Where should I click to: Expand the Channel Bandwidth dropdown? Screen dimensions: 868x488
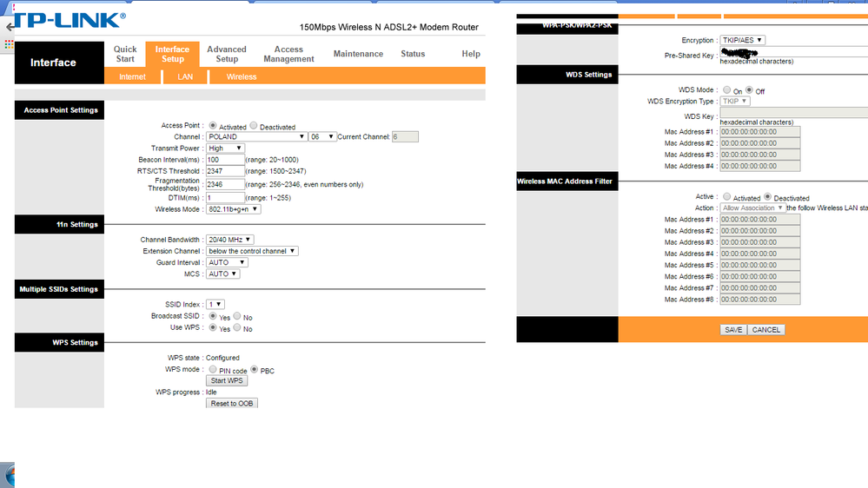pyautogui.click(x=230, y=240)
